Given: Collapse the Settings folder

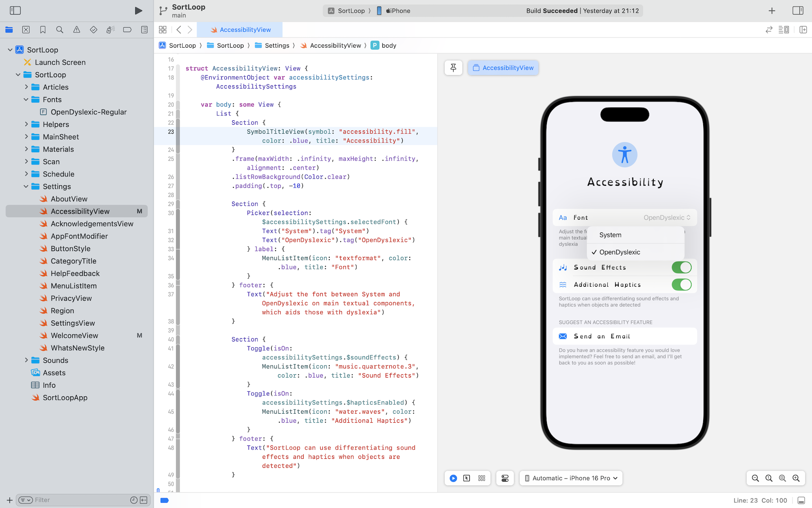Looking at the screenshot, I should [26, 187].
